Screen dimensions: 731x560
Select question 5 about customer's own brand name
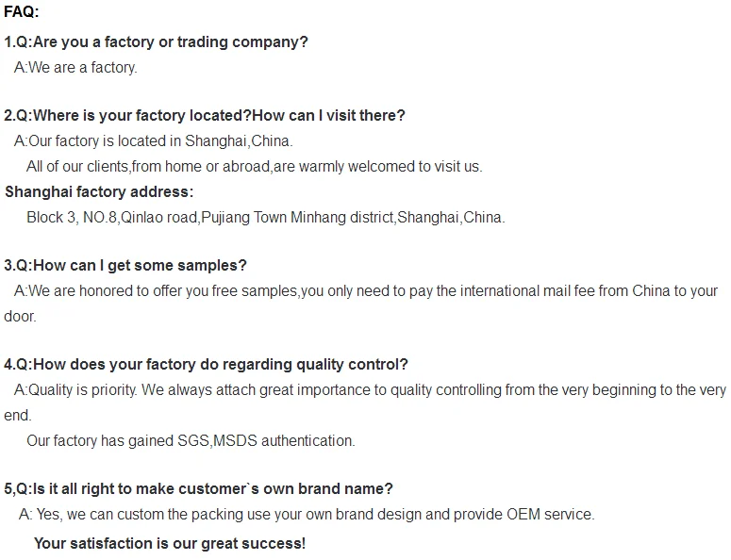click(198, 488)
